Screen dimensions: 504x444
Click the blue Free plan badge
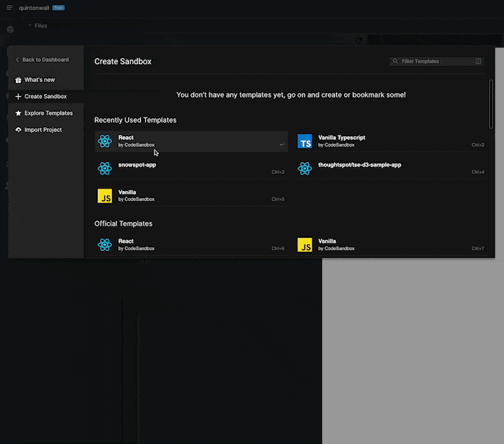tap(59, 8)
